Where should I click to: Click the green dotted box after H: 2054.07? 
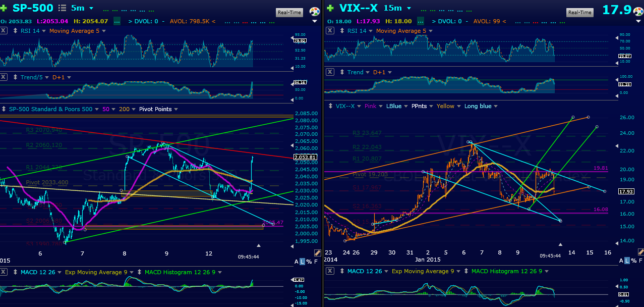[x=117, y=21]
